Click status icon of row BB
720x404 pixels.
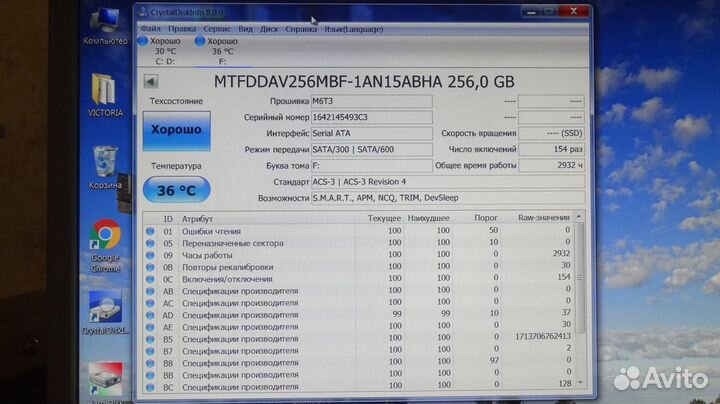[x=150, y=375]
